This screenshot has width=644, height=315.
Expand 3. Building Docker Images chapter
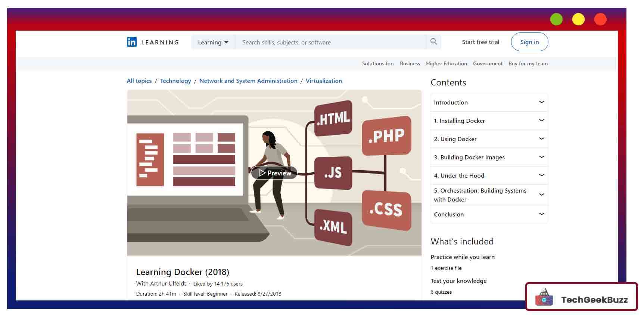coord(541,157)
